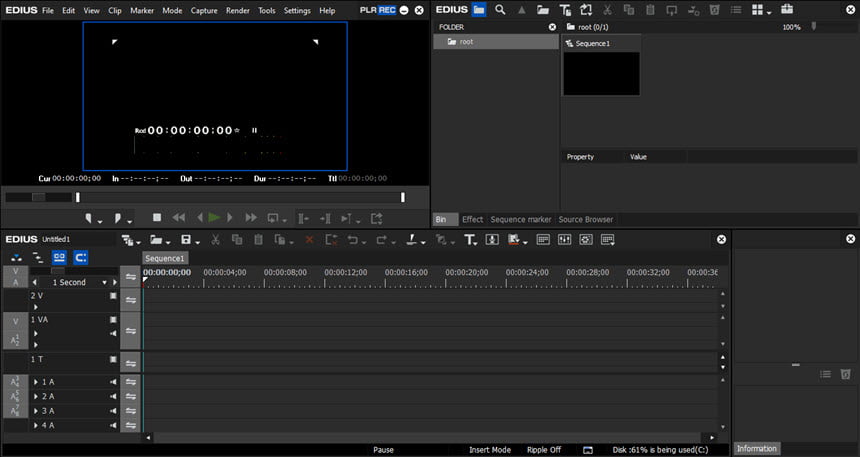Image resolution: width=860 pixels, height=457 pixels.
Task: Open the Render menu
Action: point(238,10)
